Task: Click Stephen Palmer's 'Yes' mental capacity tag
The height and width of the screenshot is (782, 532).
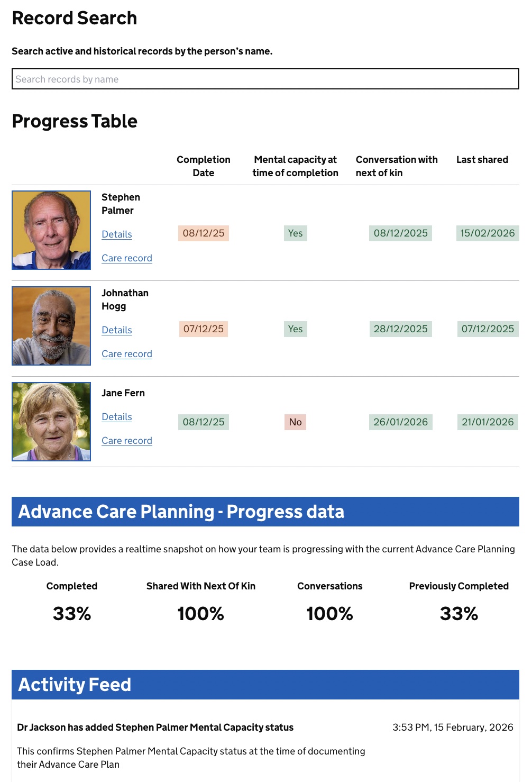Action: 295,233
